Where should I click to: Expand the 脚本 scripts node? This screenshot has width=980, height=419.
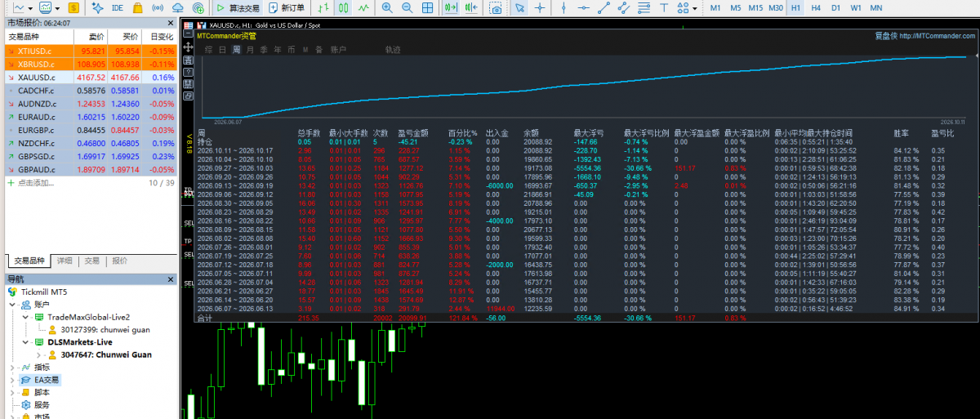(x=12, y=392)
